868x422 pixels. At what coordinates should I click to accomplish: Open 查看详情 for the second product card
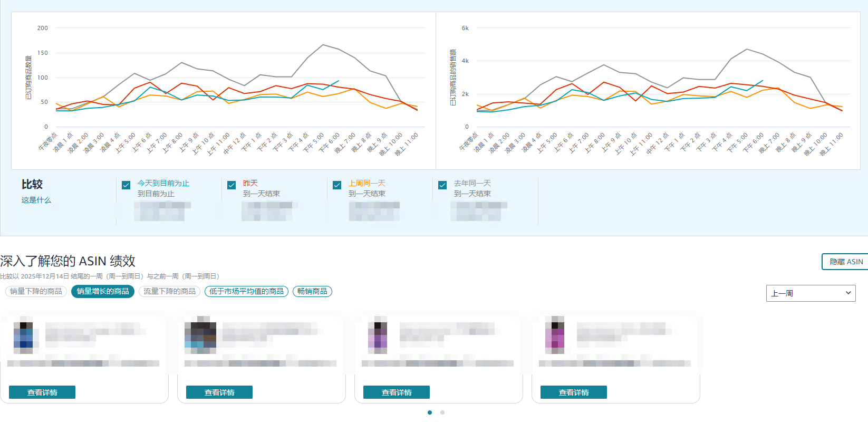[x=219, y=392]
